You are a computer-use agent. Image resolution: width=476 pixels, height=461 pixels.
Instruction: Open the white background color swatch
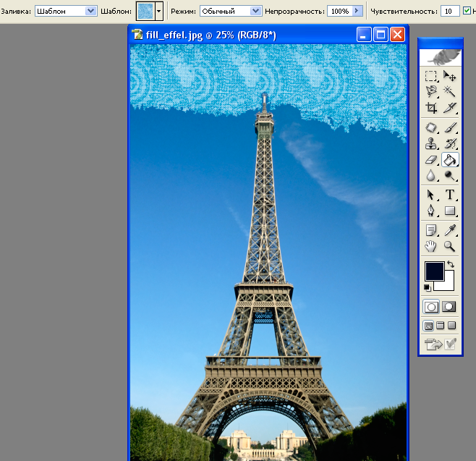pyautogui.click(x=449, y=284)
